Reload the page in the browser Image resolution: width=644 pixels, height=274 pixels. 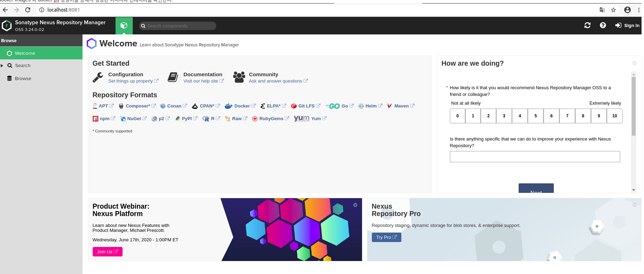[x=28, y=10]
